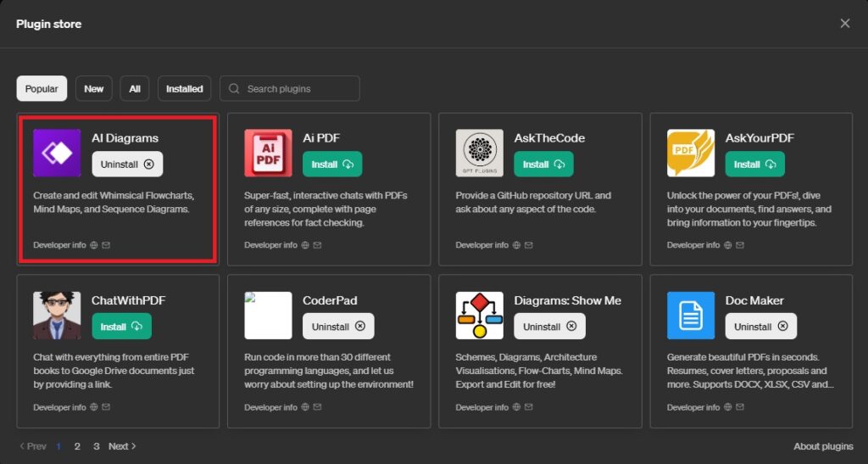The image size is (868, 464).
Task: Click the Diagrams: Show Me title
Action: click(x=567, y=300)
